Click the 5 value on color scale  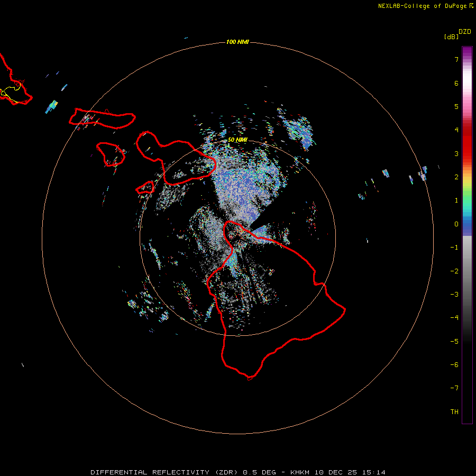click(456, 106)
